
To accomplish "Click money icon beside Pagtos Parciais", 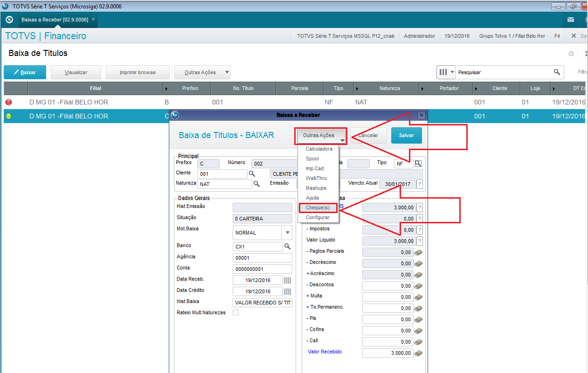I will (418, 252).
